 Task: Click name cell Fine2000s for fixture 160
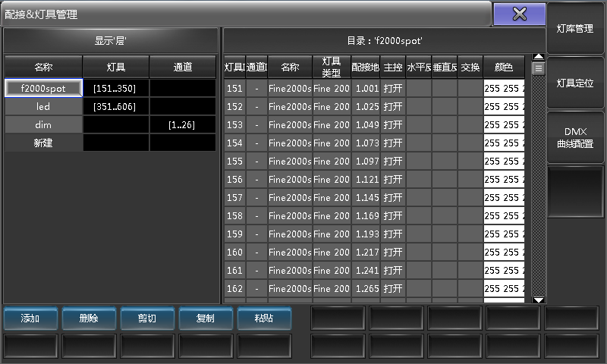[x=290, y=252]
